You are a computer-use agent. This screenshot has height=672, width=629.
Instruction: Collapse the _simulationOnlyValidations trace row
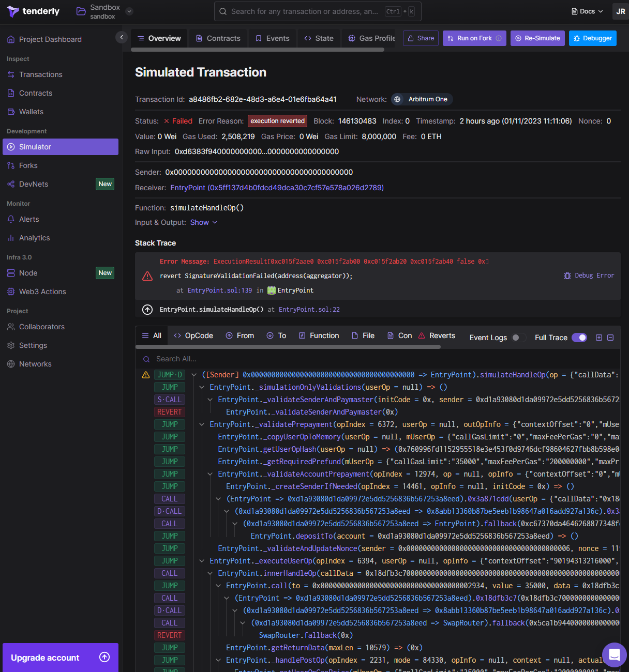click(x=202, y=387)
